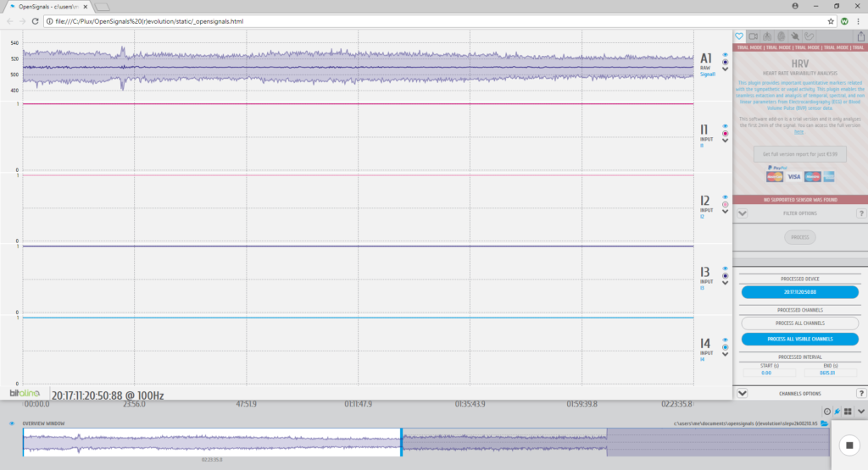868x470 pixels.
Task: Click the Channels Options help question mark
Action: [x=861, y=393]
